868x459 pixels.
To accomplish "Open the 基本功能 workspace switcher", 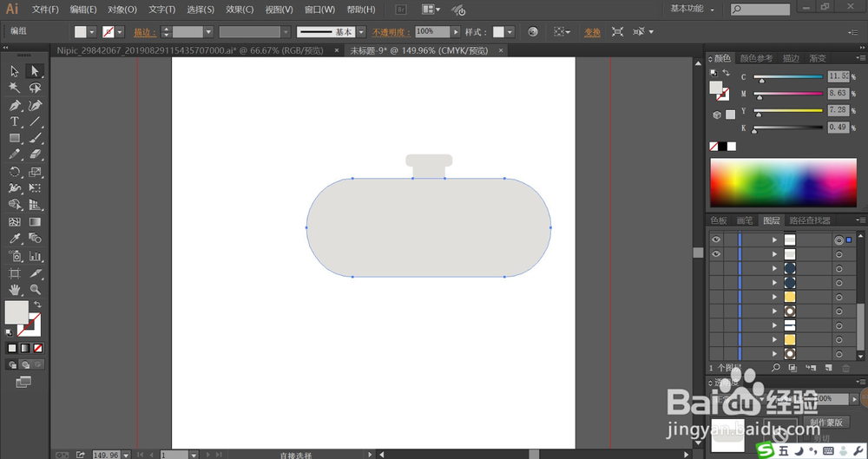I will (692, 9).
